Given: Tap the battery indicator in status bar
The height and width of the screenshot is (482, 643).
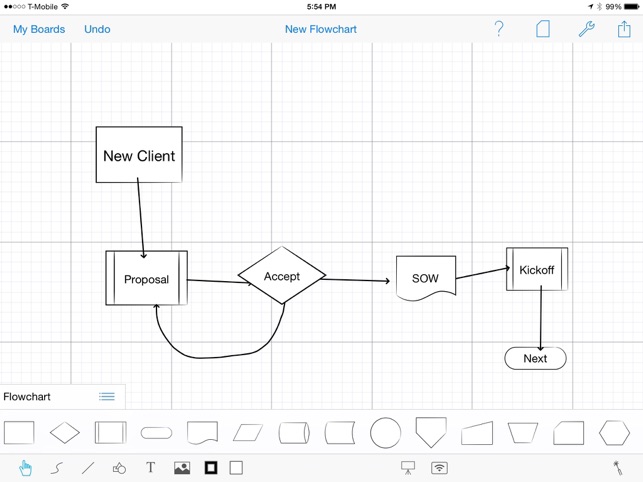Looking at the screenshot, I should [x=631, y=7].
